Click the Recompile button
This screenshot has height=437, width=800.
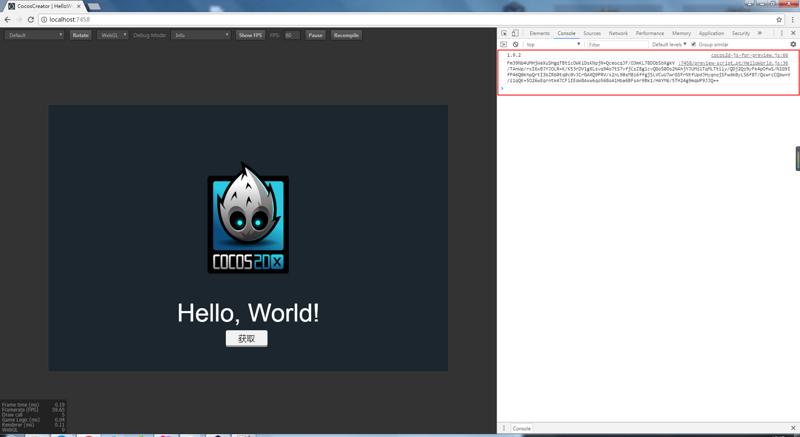[346, 35]
